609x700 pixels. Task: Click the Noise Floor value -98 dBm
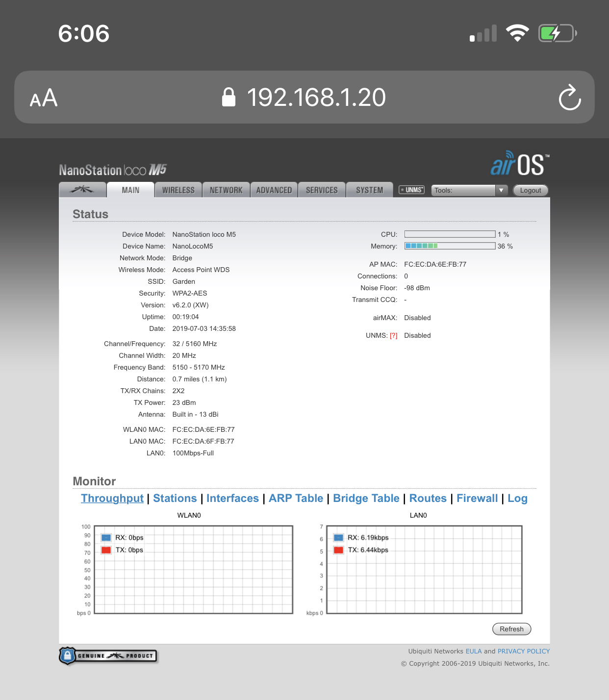[x=417, y=288]
